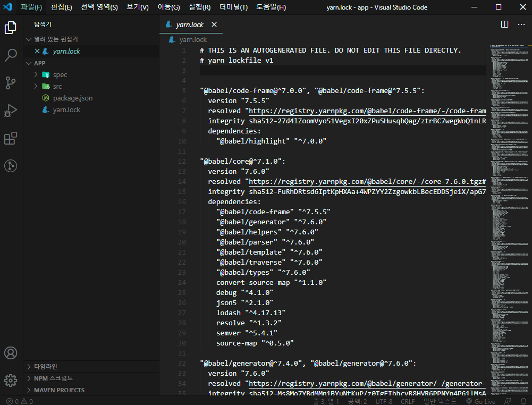Change language mode 일반 텍스트
This screenshot has width=532, height=405.
coord(440,401)
